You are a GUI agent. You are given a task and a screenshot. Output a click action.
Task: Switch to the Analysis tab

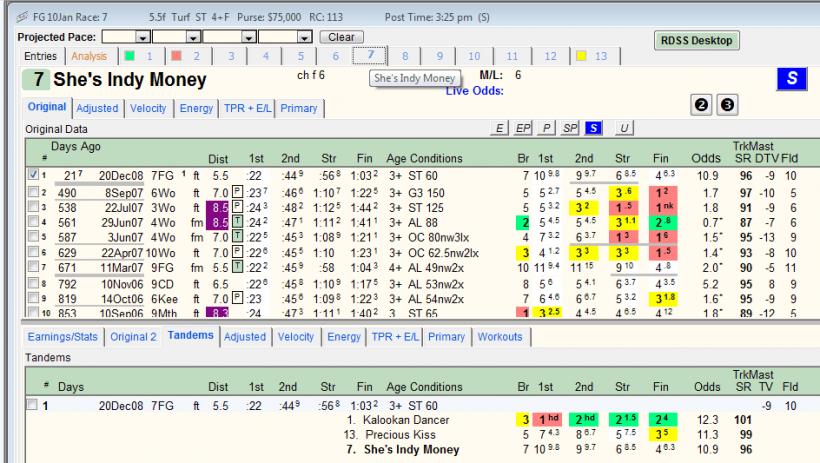[x=89, y=56]
